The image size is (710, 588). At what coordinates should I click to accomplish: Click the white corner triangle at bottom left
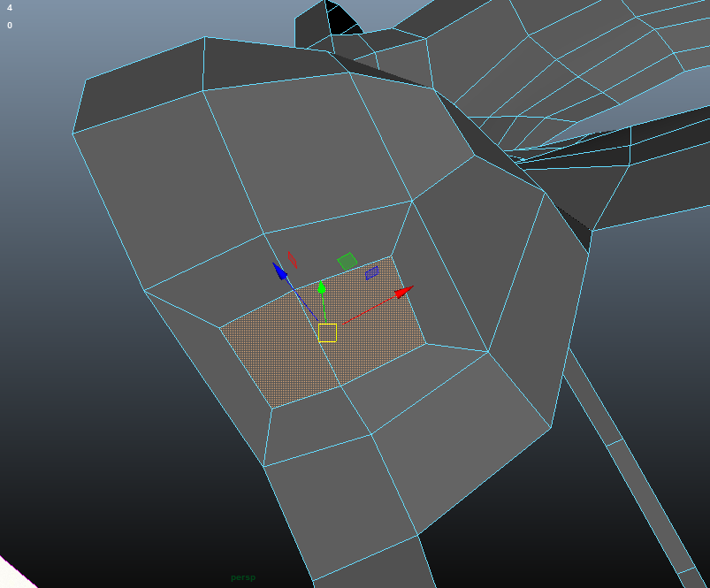click(x=11, y=575)
